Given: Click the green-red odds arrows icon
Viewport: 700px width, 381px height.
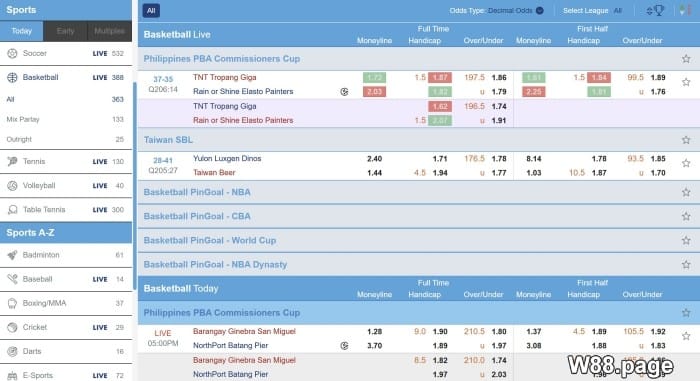Looking at the screenshot, I should click(x=684, y=10).
